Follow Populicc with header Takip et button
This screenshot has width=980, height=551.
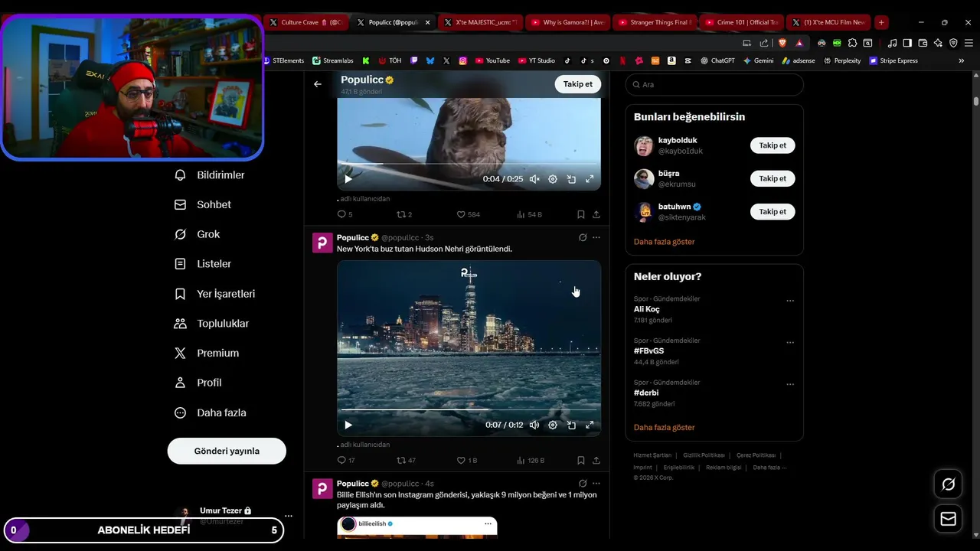pyautogui.click(x=577, y=84)
